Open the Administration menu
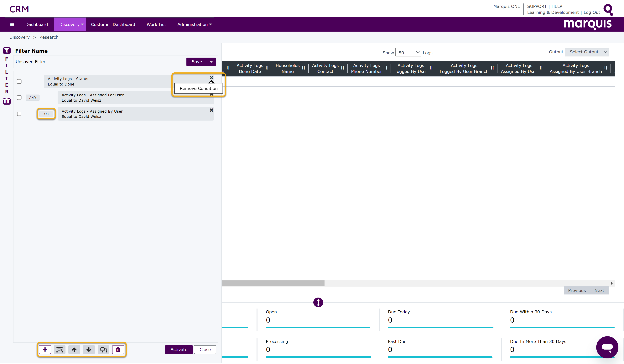The height and width of the screenshot is (364, 624). (194, 24)
